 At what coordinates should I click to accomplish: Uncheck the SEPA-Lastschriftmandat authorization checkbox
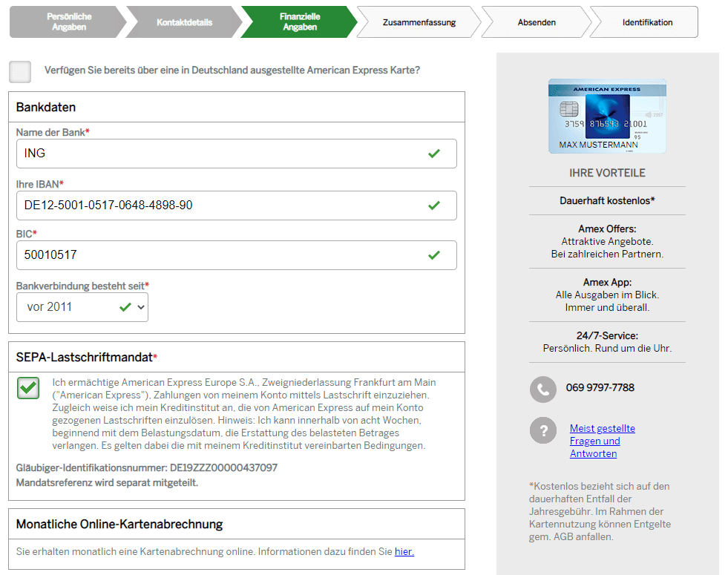click(28, 388)
